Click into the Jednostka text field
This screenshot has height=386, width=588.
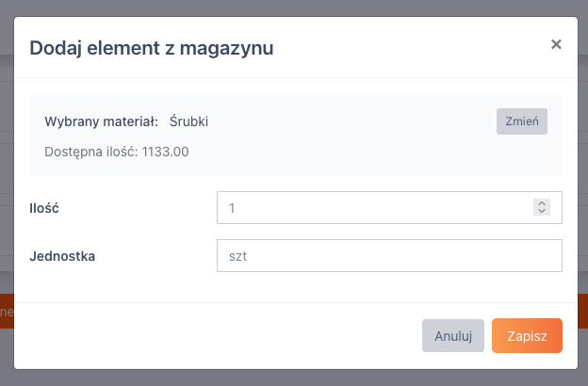point(388,255)
